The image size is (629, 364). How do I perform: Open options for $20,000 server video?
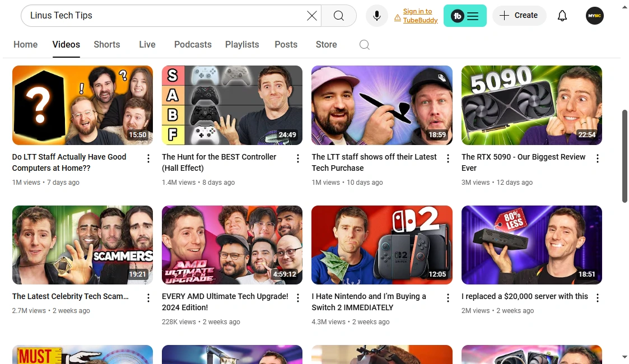pyautogui.click(x=598, y=298)
